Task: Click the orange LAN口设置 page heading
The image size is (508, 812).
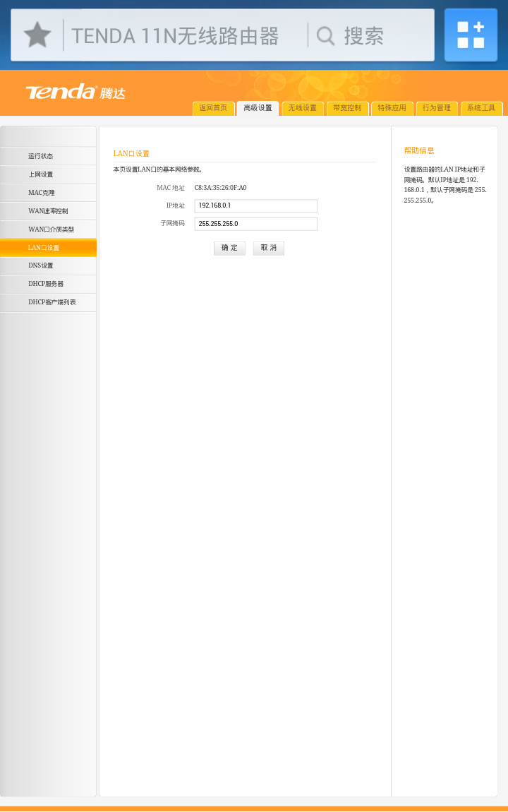Action: pyautogui.click(x=131, y=153)
